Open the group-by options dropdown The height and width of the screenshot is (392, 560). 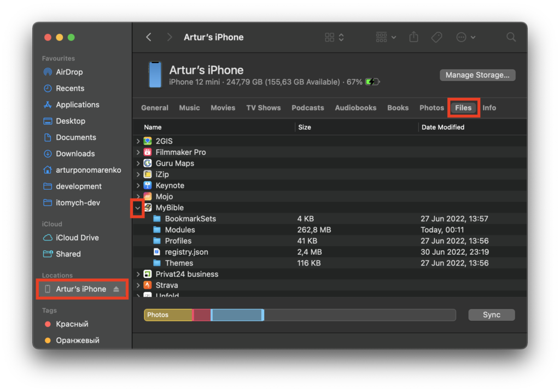[386, 37]
